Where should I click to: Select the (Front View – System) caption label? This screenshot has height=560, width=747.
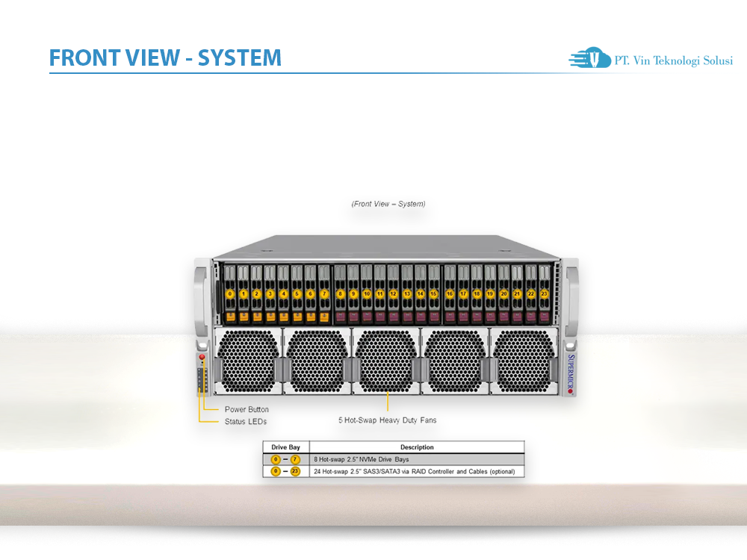coord(388,203)
